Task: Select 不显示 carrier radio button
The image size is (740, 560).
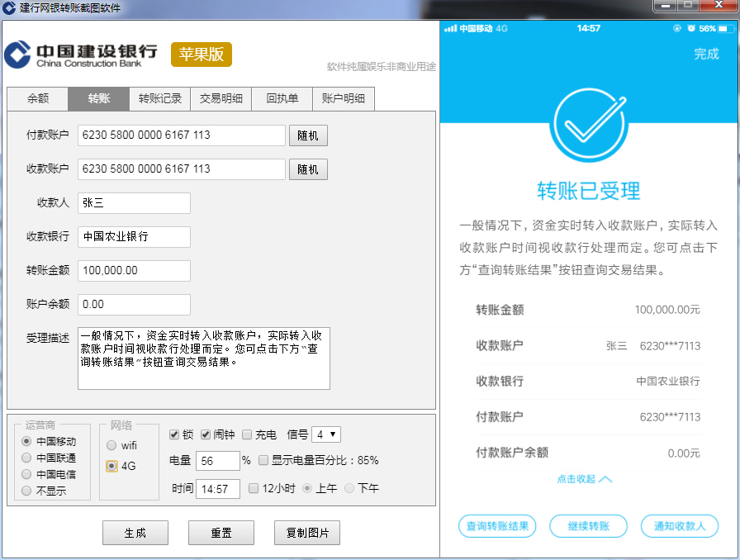Action: point(26,491)
